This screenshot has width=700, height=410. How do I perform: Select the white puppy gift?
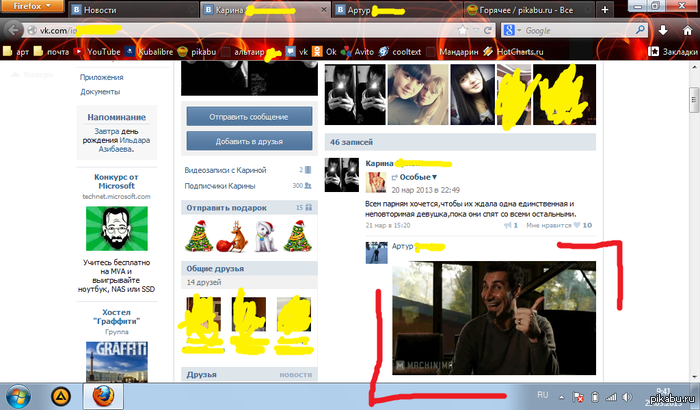point(264,237)
